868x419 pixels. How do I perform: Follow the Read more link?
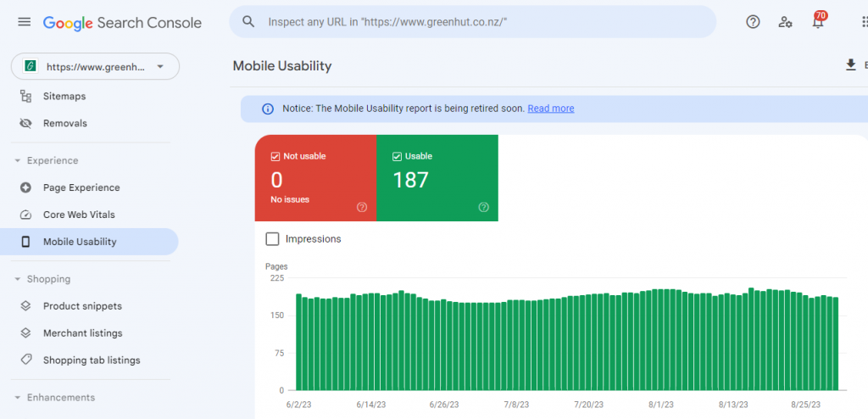point(551,109)
